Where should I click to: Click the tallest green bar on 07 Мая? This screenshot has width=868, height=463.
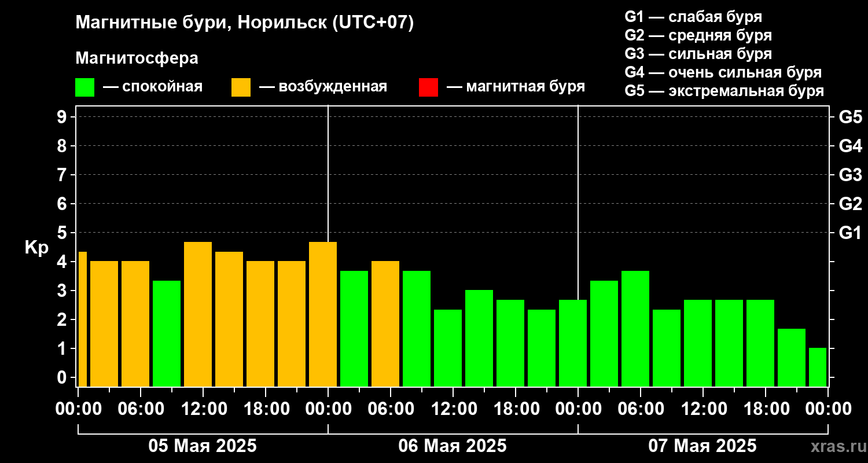635,328
